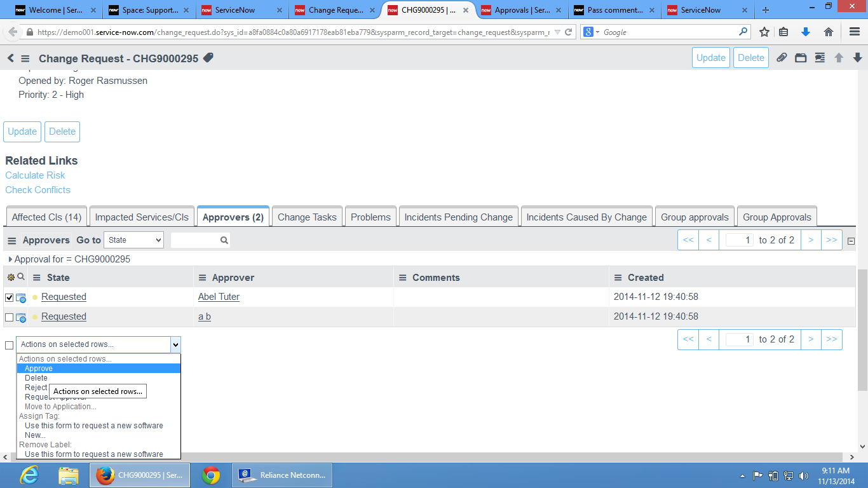Click Update in the form header
Image resolution: width=868 pixels, height=488 pixels.
[710, 58]
